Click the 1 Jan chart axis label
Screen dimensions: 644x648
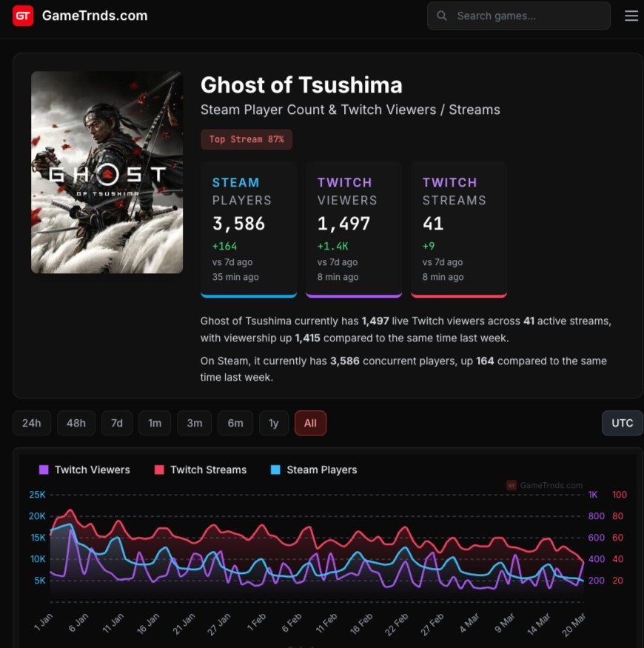click(x=44, y=622)
